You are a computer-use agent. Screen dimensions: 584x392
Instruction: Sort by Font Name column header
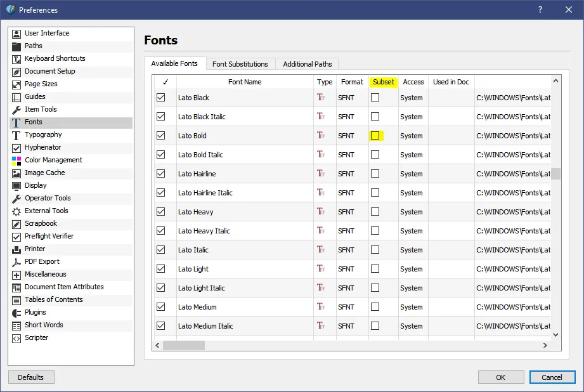coord(245,82)
